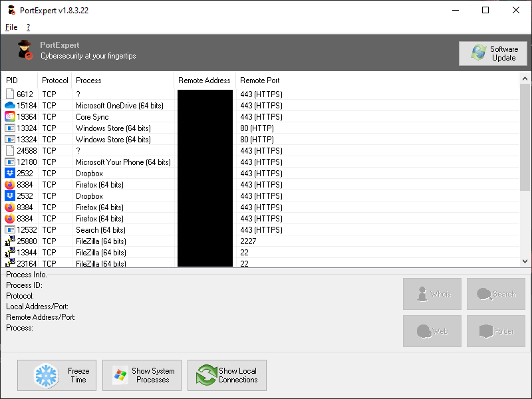The image size is (532, 399).
Task: Click the Microsoft OneDrive cloud icon
Action: (10, 105)
